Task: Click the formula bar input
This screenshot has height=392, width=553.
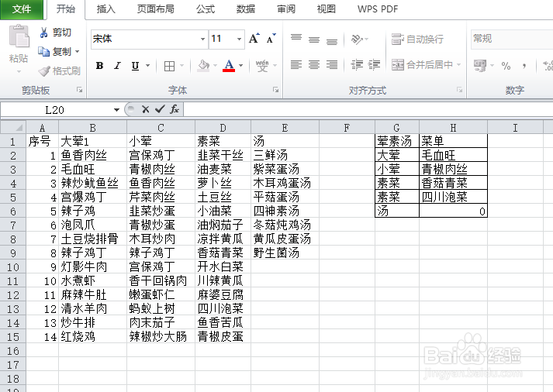Action: click(368, 110)
